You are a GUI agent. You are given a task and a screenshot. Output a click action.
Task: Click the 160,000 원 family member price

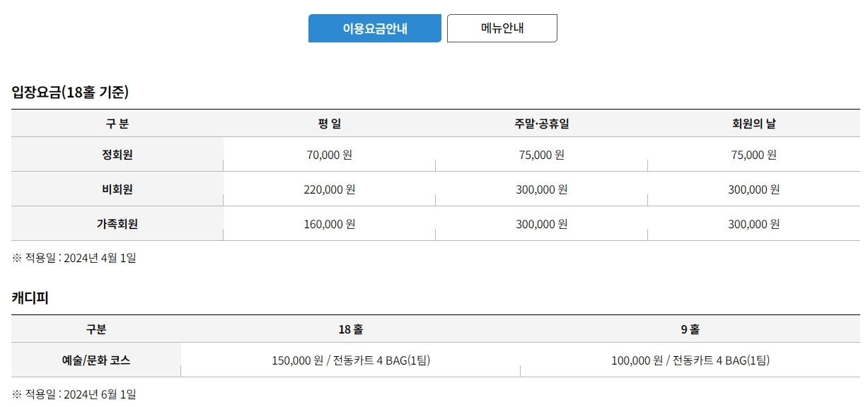(327, 225)
